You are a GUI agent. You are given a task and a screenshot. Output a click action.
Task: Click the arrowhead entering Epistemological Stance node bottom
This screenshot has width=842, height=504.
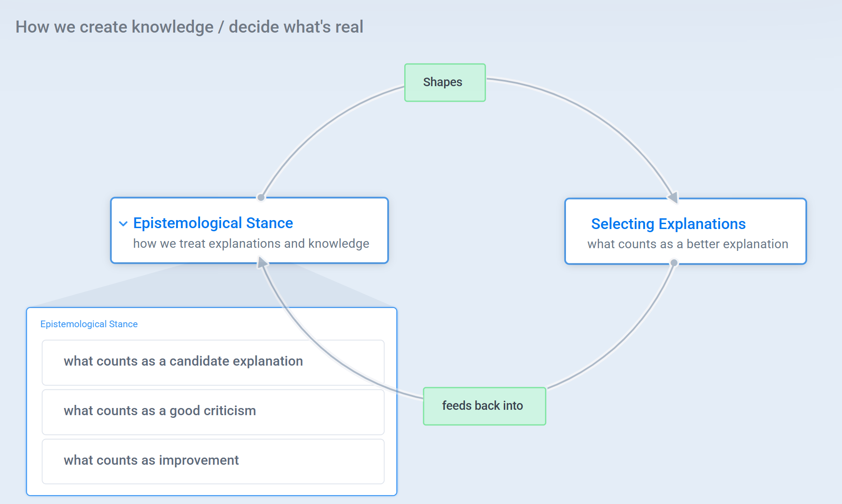click(x=262, y=263)
